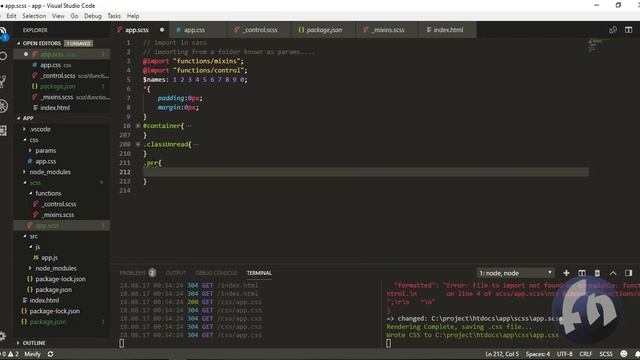This screenshot has width=640, height=360.
Task: Unfold the .classUnread block on line 208
Action: tap(138, 144)
